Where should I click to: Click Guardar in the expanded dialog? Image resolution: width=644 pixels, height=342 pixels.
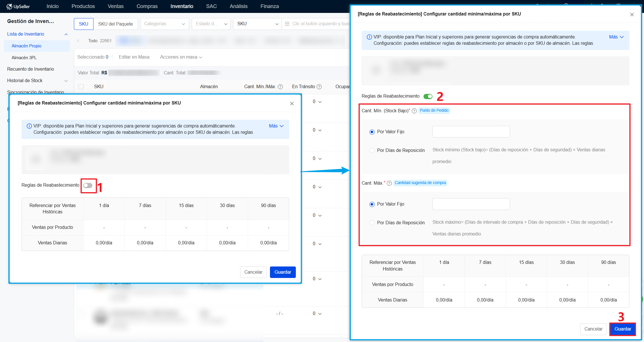click(x=623, y=329)
